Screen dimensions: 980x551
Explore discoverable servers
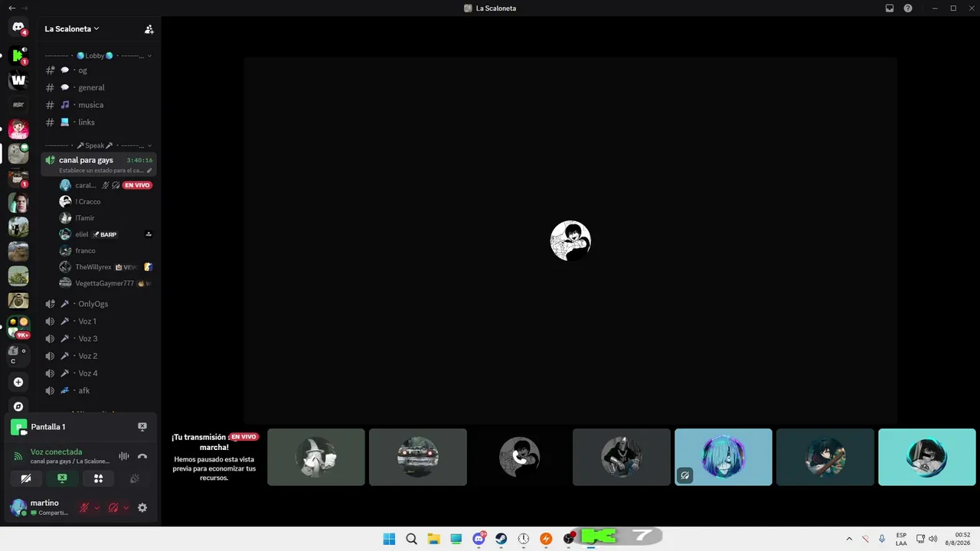point(18,406)
